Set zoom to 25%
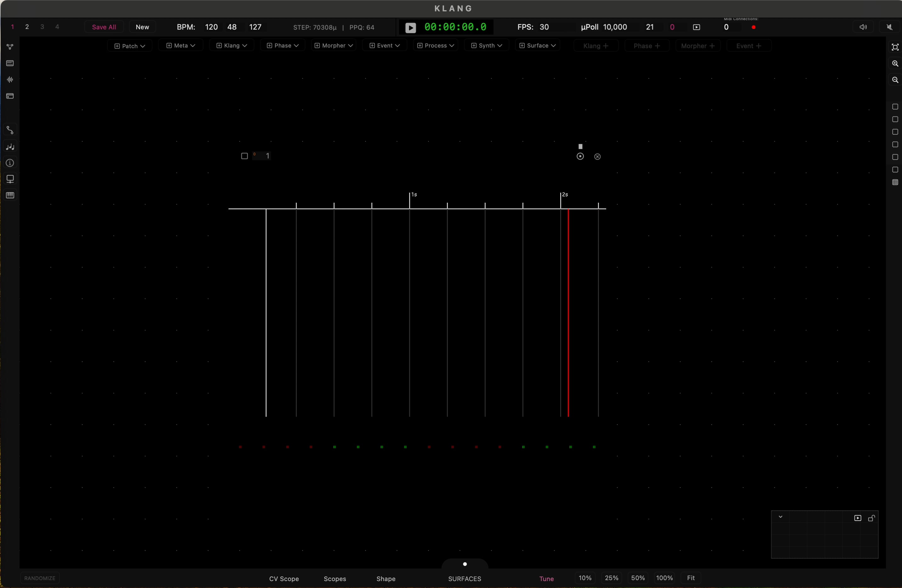 click(611, 578)
